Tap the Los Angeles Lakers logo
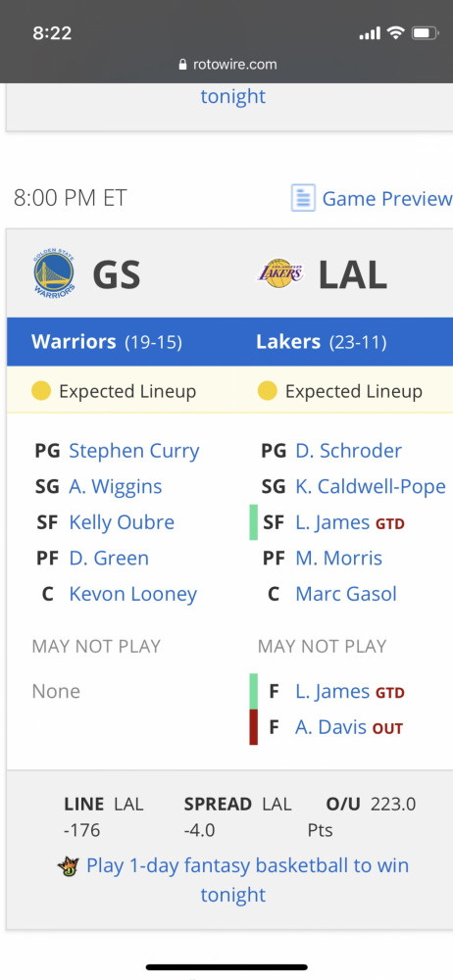Viewport: 453px width, 980px height. [x=280, y=274]
